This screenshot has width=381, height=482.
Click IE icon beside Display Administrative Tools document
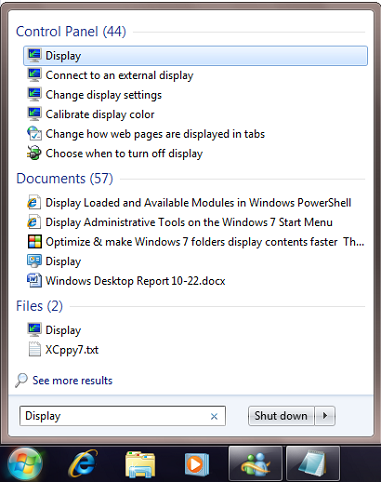click(34, 222)
